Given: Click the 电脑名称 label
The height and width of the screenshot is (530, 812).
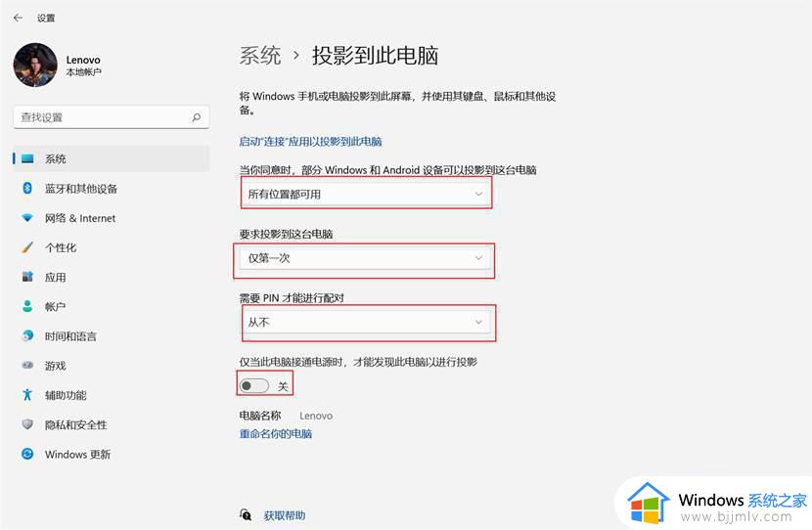Looking at the screenshot, I should (x=260, y=415).
